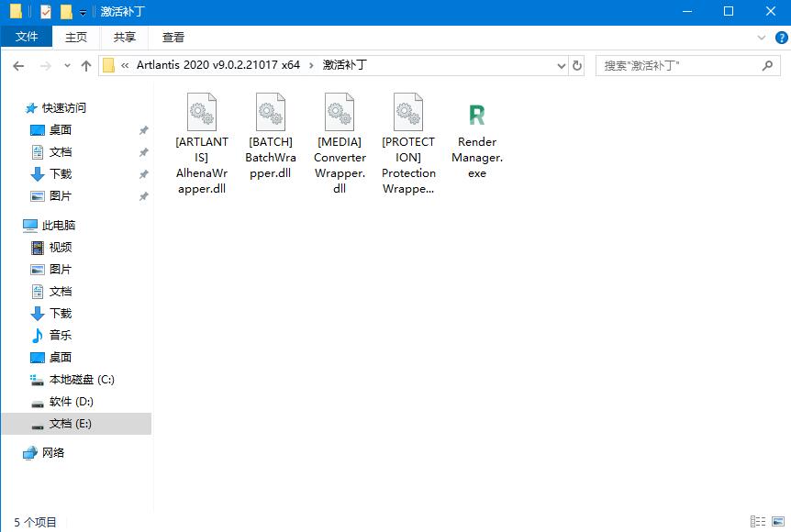Expand the ribbon with the chevron
This screenshot has height=532, width=791.
762,38
